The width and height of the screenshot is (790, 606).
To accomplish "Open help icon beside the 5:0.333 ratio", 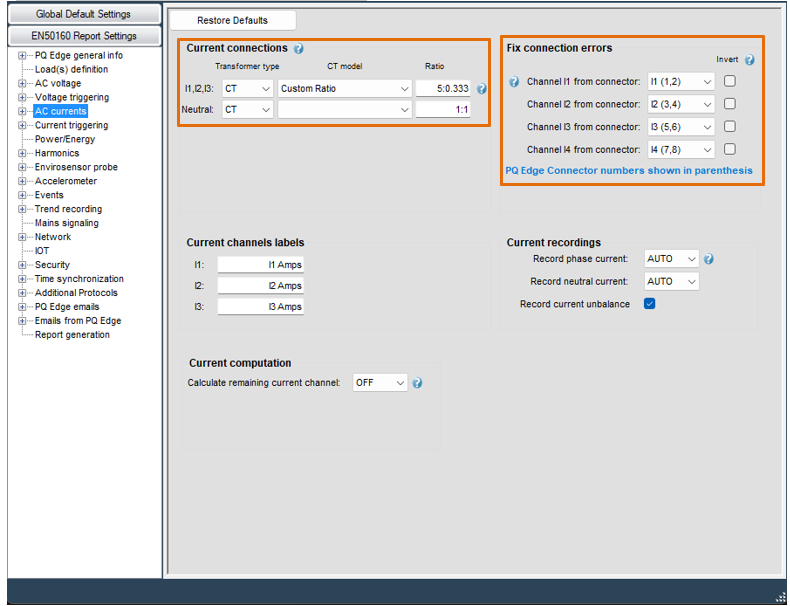I will (482, 89).
